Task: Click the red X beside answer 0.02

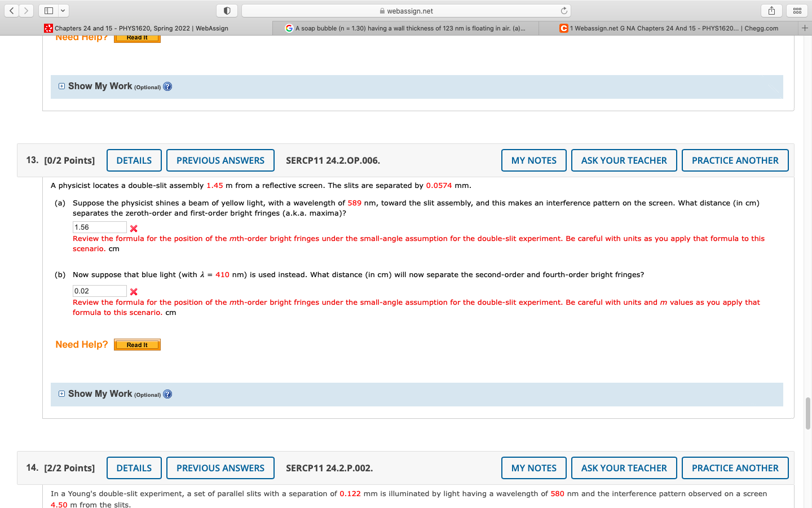Action: pyautogui.click(x=133, y=292)
